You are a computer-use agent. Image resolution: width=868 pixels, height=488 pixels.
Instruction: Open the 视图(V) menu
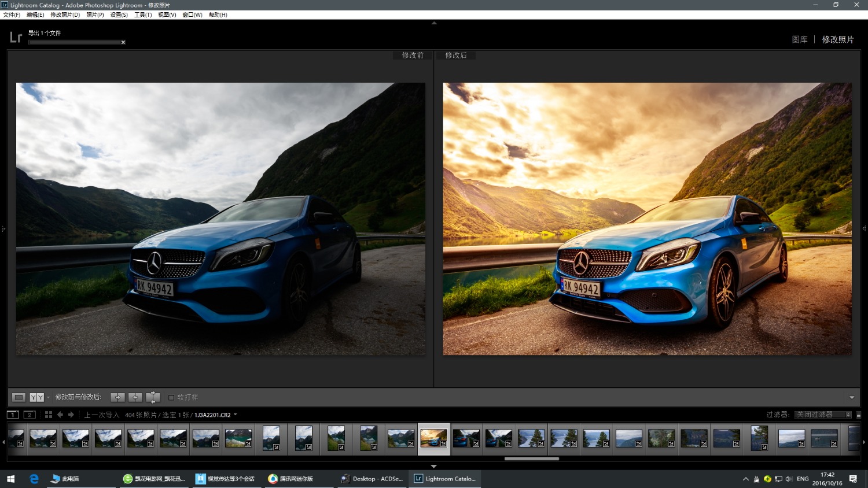pyautogui.click(x=167, y=15)
